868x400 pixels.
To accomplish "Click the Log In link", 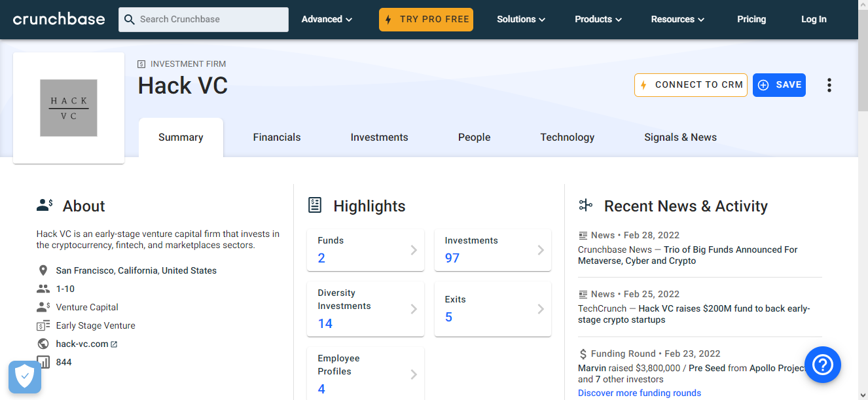I will coord(814,20).
